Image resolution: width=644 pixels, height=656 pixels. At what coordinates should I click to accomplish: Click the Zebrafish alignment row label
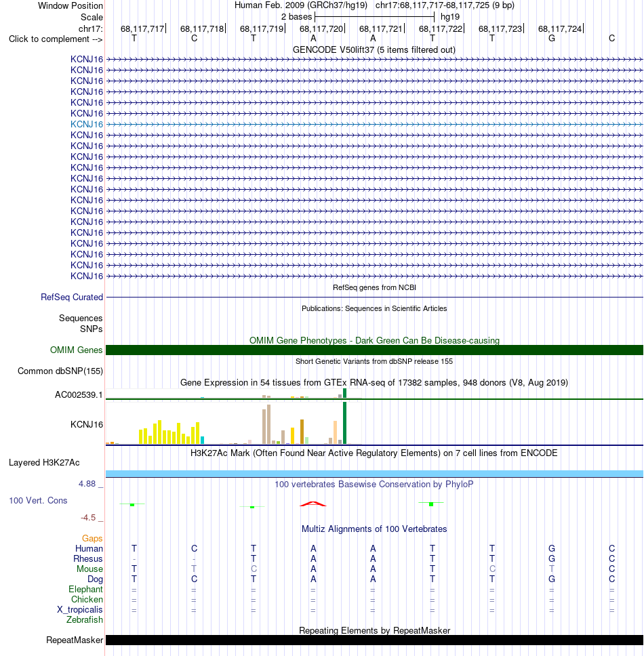click(84, 619)
